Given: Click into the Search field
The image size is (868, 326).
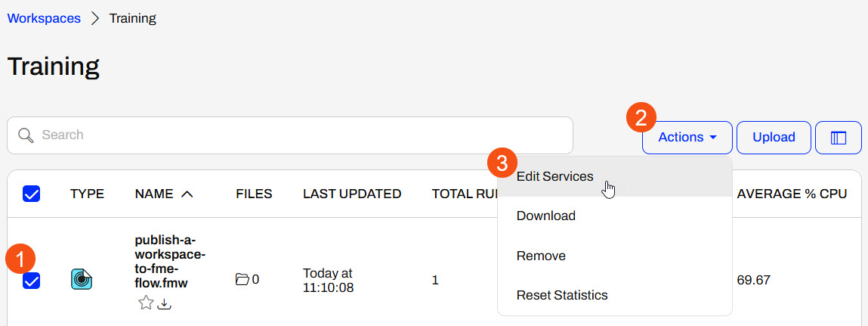Looking at the screenshot, I should pos(302,135).
